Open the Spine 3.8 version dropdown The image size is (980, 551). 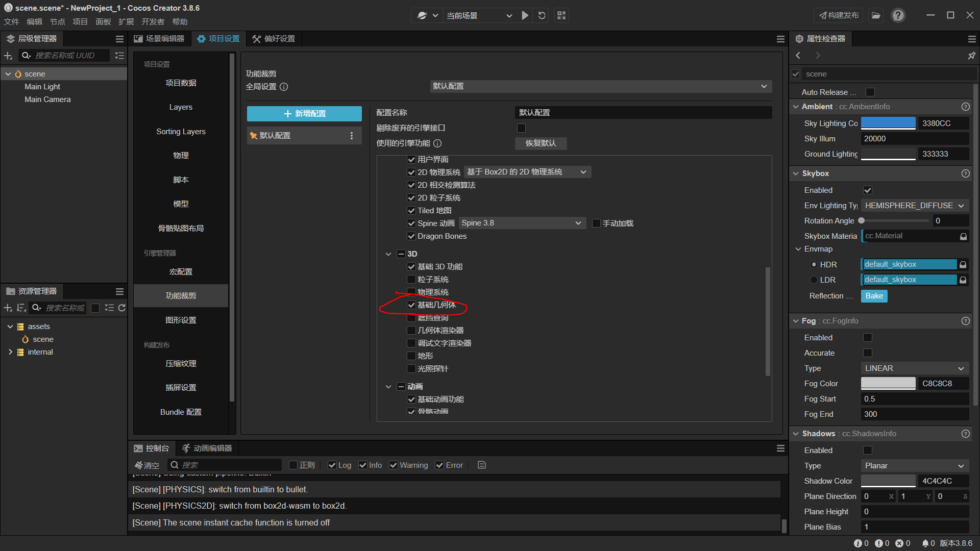pyautogui.click(x=521, y=223)
